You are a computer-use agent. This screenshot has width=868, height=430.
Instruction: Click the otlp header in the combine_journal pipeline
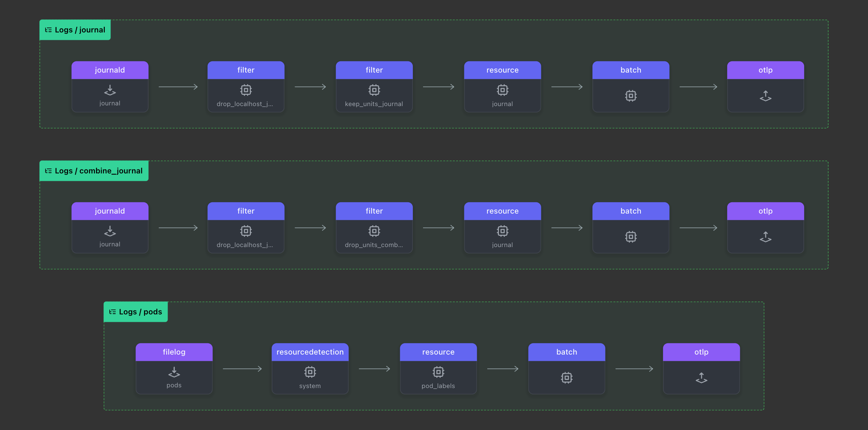pos(765,211)
